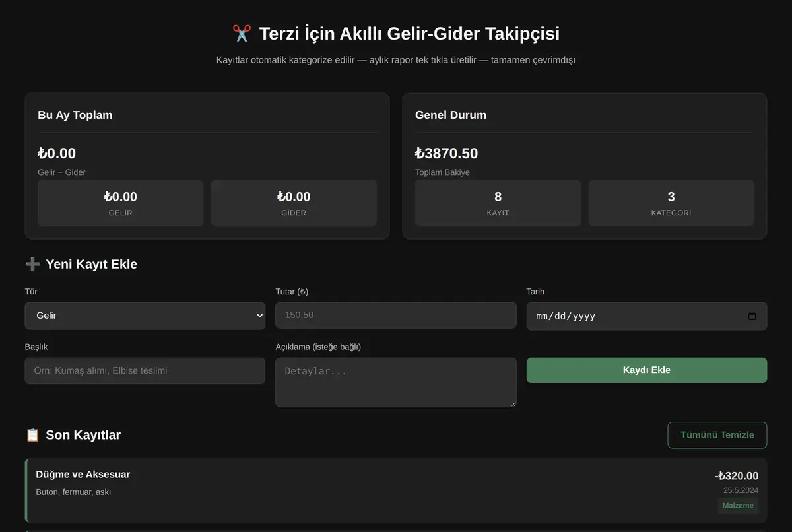Click the Kaydı Ekle button
Screen dimensions: 792x532
tap(647, 370)
